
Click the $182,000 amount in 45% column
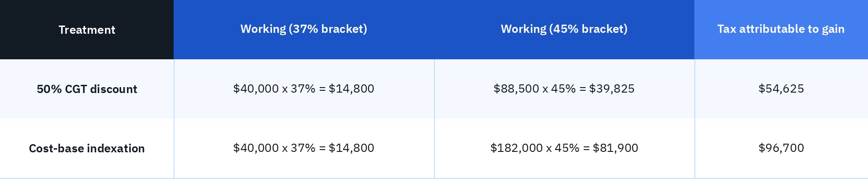pos(516,148)
